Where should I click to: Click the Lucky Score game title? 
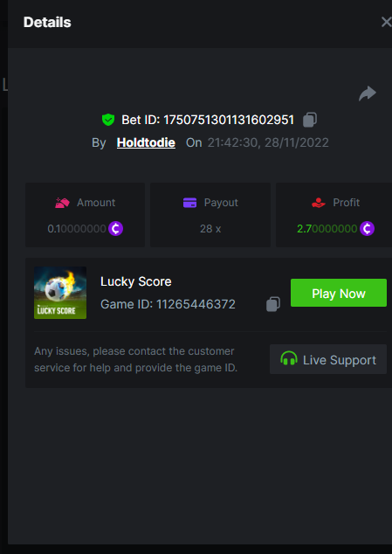pos(136,281)
